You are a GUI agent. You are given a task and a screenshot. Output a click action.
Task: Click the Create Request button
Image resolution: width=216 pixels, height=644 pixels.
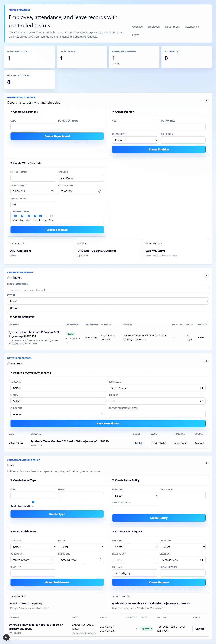tap(159, 582)
